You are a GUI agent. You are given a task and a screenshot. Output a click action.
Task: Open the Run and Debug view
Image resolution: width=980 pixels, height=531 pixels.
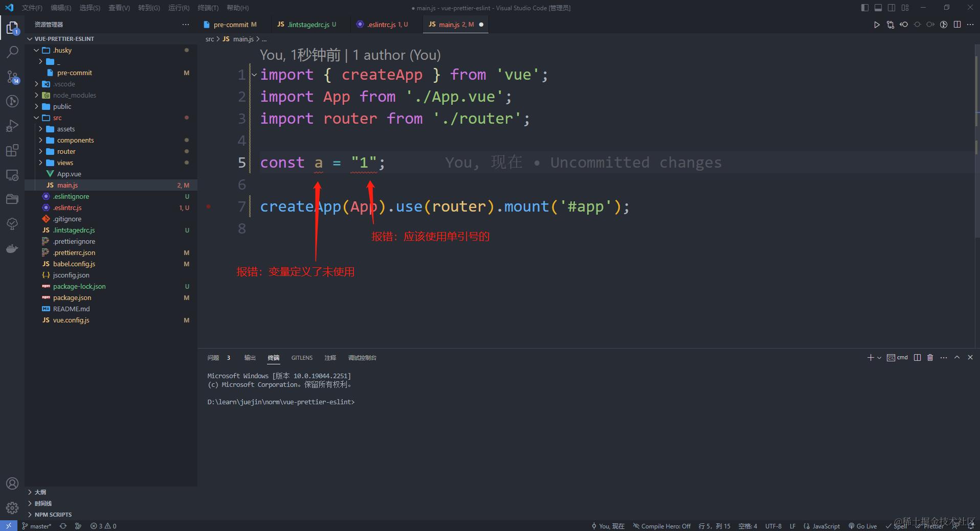(x=12, y=126)
